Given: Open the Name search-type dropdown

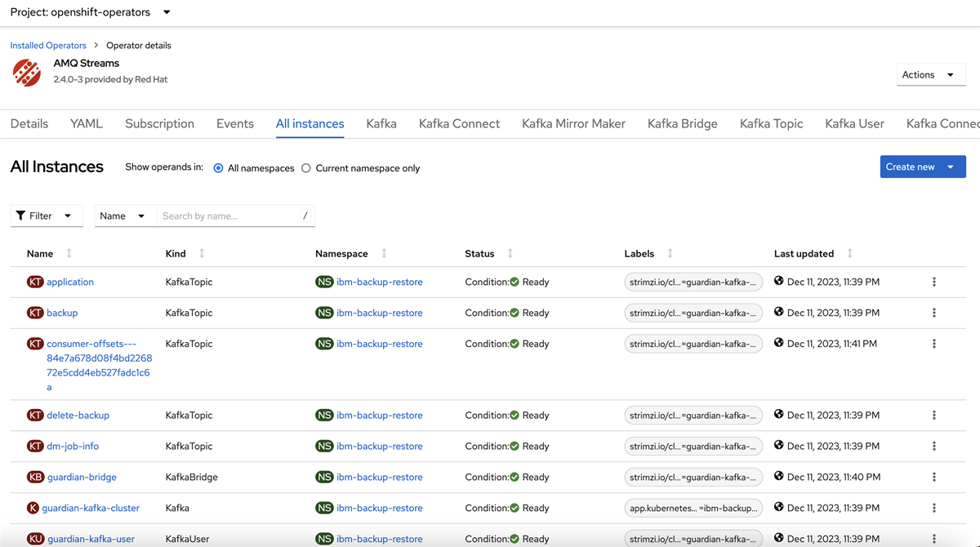Looking at the screenshot, I should [x=124, y=216].
